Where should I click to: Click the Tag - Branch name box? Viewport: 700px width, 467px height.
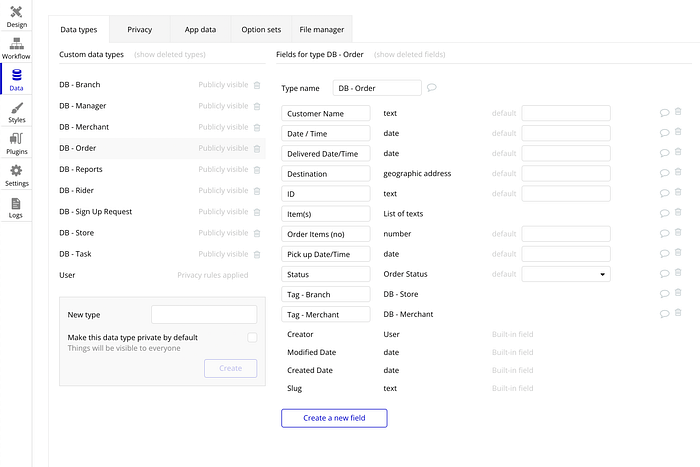(x=326, y=294)
